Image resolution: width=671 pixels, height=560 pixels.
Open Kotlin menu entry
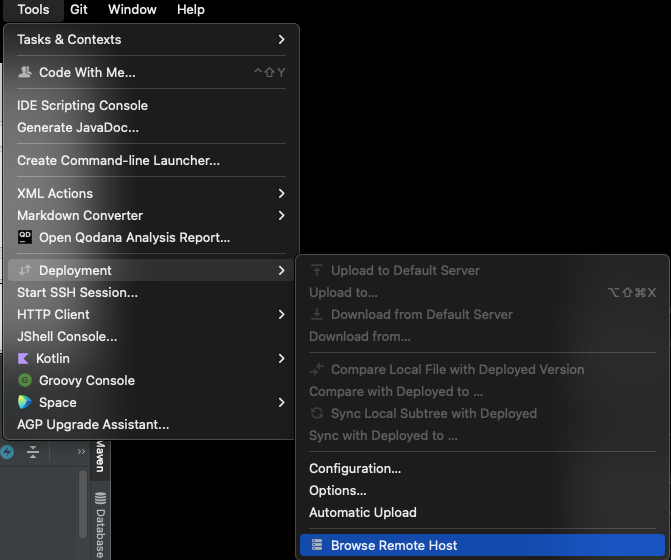[x=151, y=359]
